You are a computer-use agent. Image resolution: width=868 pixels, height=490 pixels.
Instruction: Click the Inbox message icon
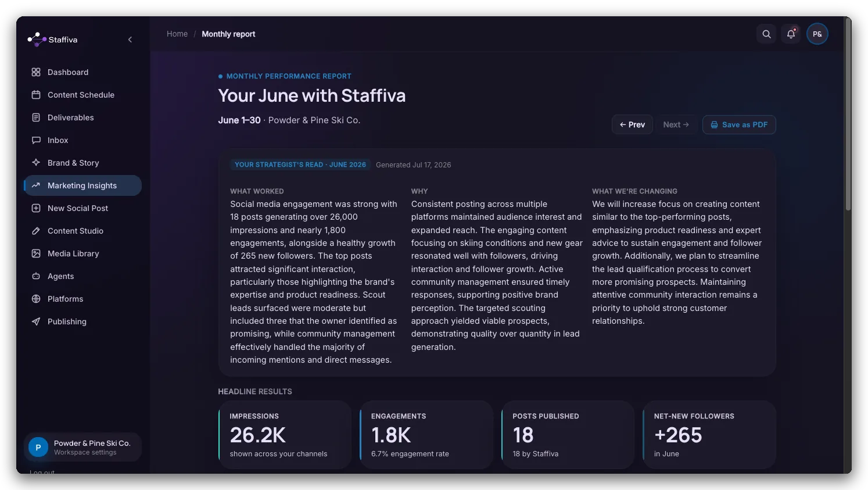(36, 140)
